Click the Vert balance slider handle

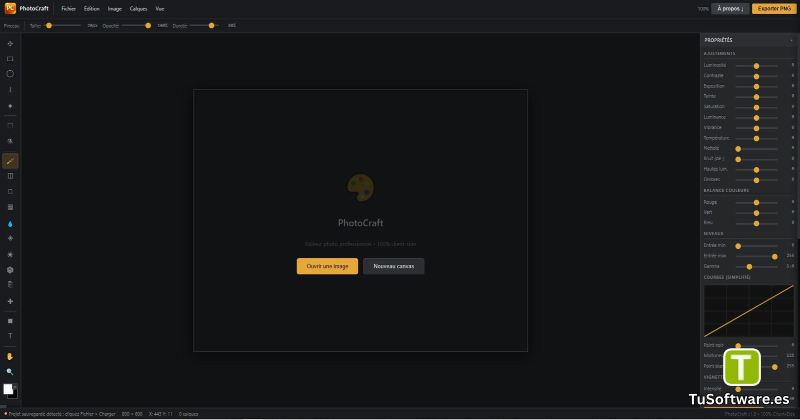pos(756,213)
